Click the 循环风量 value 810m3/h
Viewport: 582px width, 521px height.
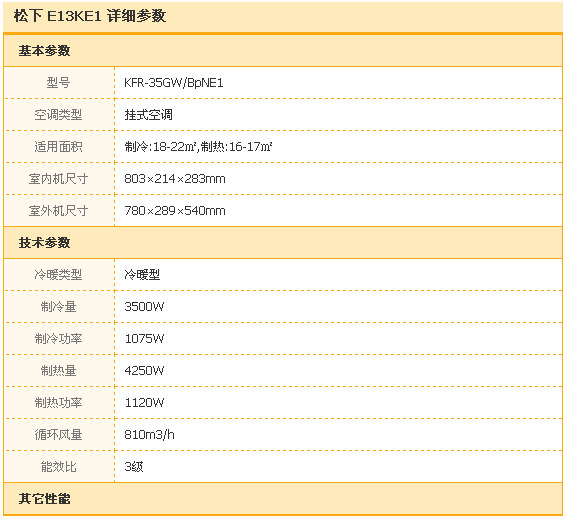click(149, 435)
